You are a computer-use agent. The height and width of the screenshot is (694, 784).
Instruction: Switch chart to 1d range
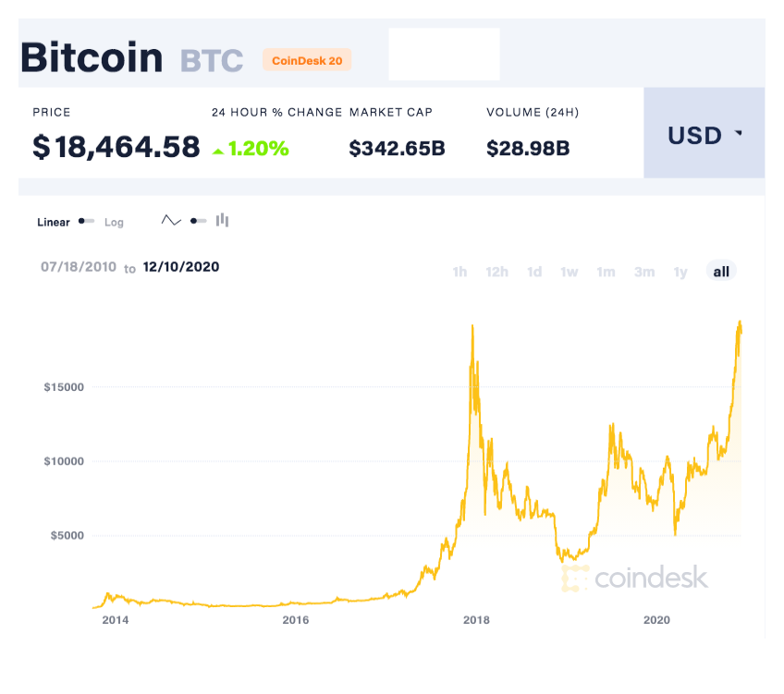534,272
